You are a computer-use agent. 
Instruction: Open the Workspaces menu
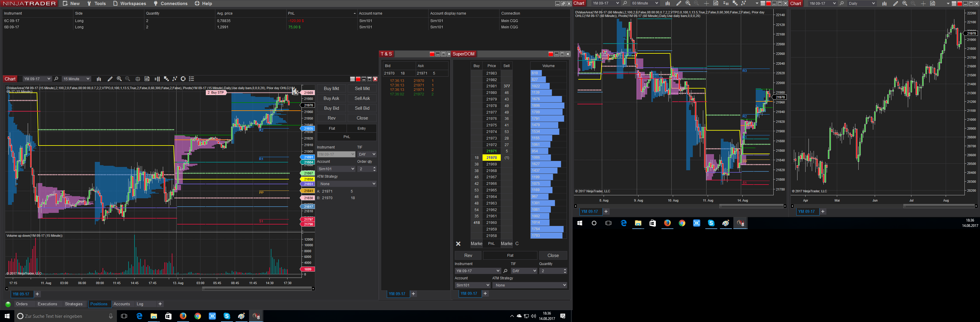coord(129,3)
